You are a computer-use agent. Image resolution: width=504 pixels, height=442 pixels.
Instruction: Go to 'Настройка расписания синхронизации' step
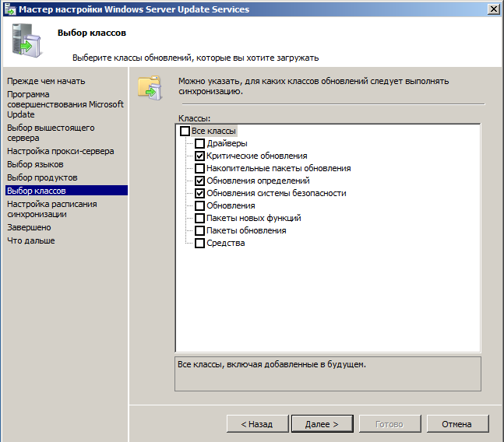52,209
